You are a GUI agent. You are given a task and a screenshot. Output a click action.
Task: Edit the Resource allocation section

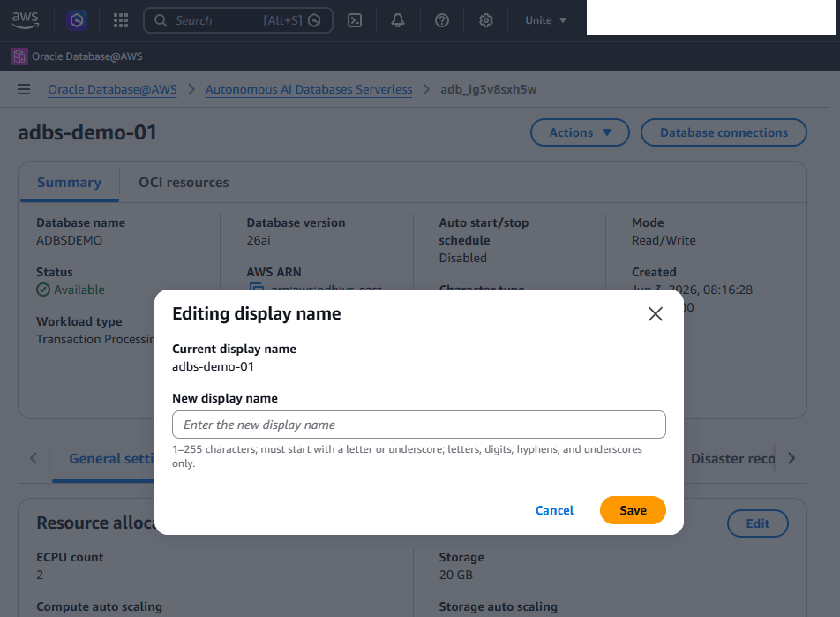(757, 523)
